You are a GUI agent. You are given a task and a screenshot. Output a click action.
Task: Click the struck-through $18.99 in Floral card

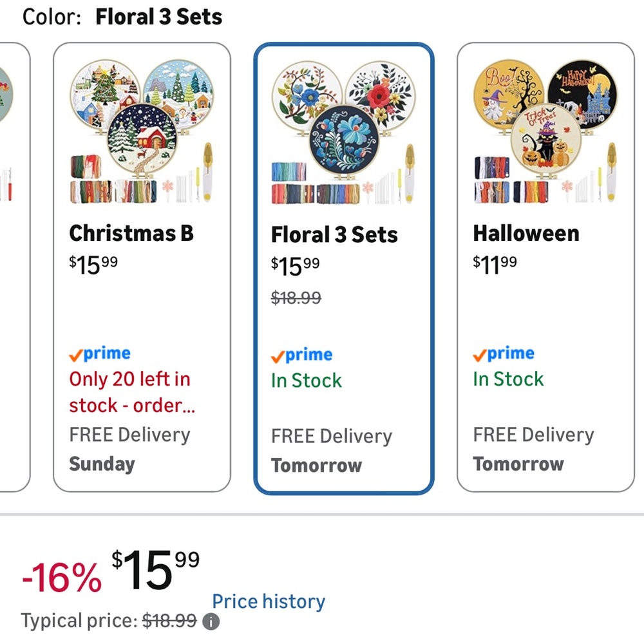(x=296, y=298)
